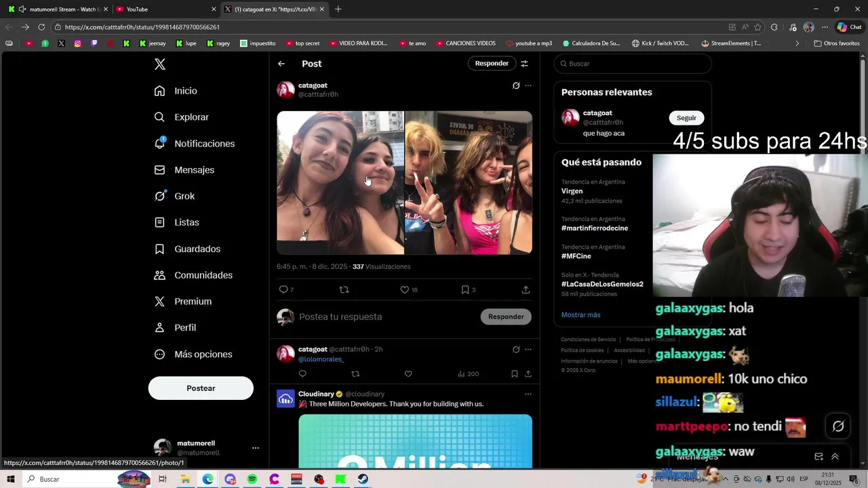Open Otros favoritos folder
Screen dimensions: 868x488
(837, 43)
